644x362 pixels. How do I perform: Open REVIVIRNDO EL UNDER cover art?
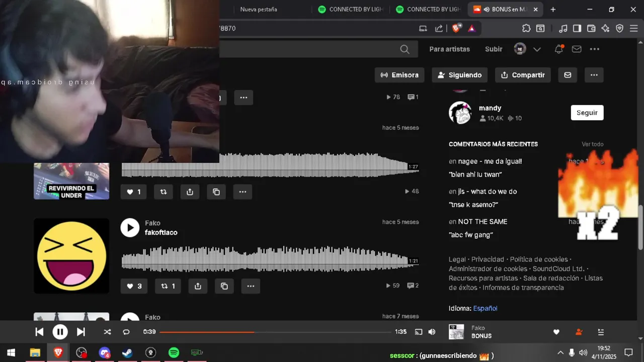(x=71, y=181)
